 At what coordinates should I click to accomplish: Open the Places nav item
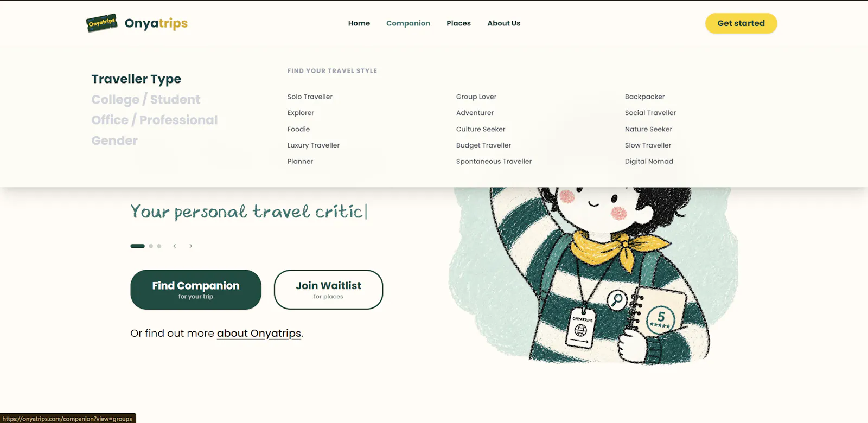click(x=458, y=23)
